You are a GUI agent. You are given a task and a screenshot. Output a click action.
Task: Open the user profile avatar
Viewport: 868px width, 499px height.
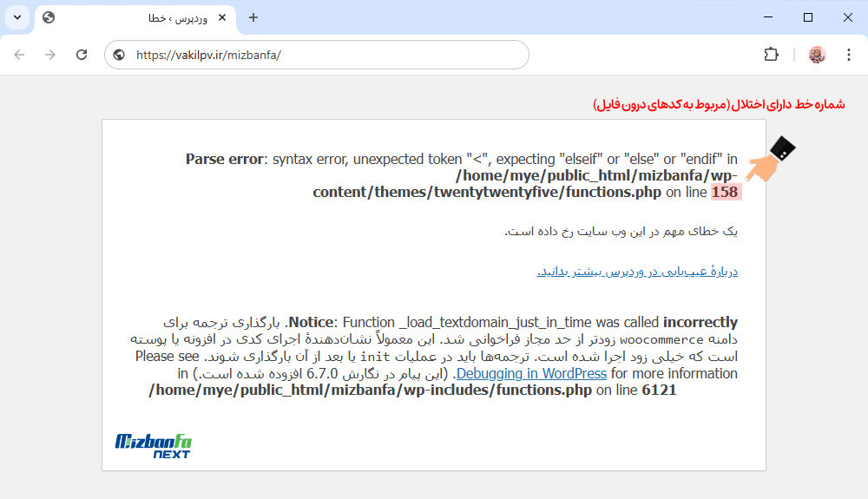click(817, 55)
